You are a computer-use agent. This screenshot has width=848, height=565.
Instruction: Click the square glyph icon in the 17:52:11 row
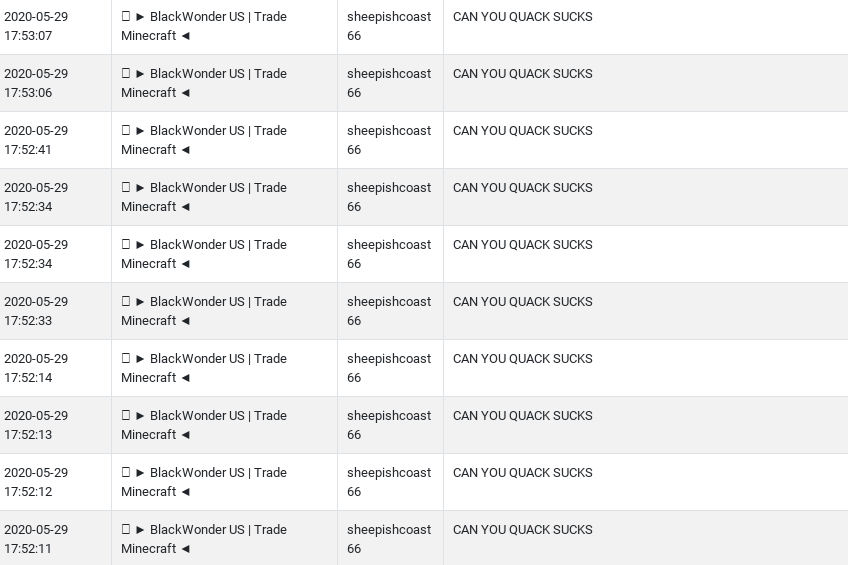[x=125, y=529]
